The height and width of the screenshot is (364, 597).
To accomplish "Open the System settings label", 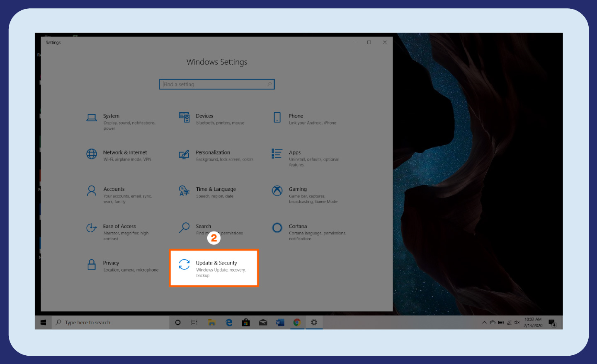I will (x=111, y=116).
